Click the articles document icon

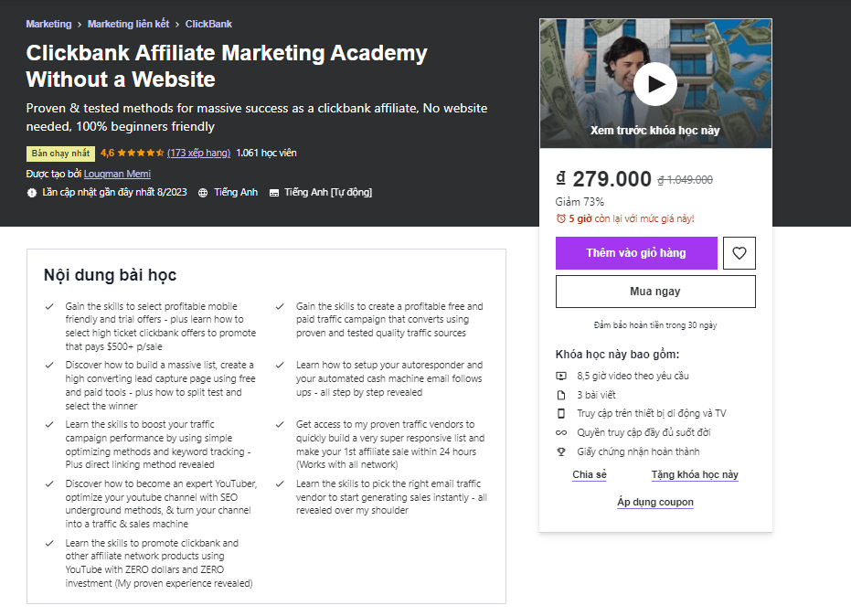[x=561, y=395]
